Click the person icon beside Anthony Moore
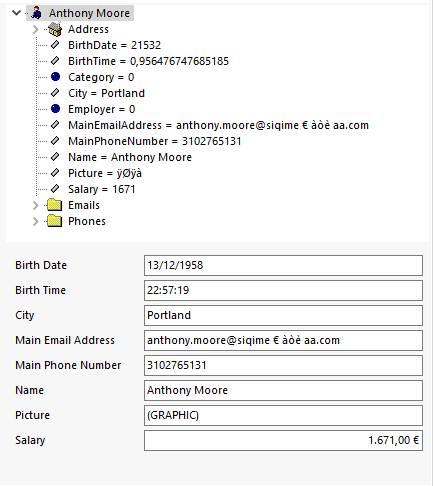 [x=37, y=13]
